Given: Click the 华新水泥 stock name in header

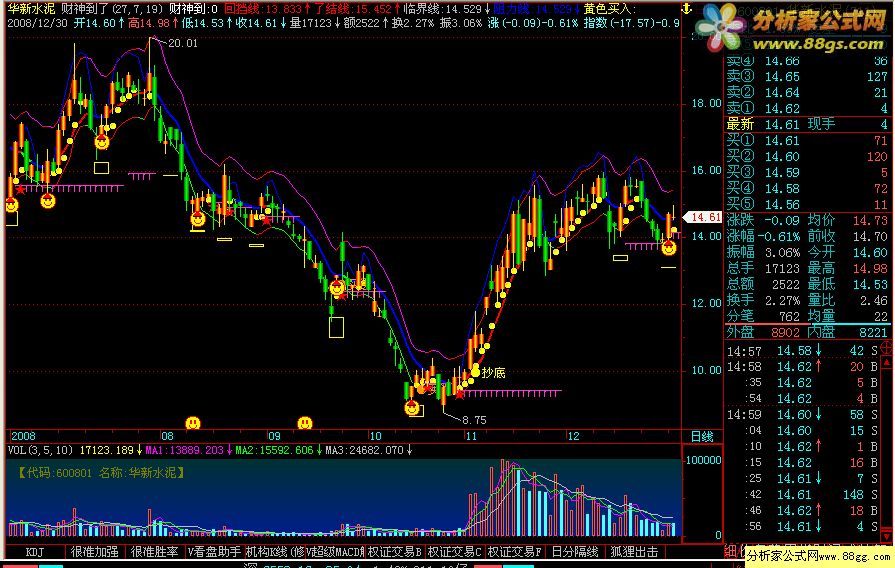Looking at the screenshot, I should pyautogui.click(x=31, y=9).
